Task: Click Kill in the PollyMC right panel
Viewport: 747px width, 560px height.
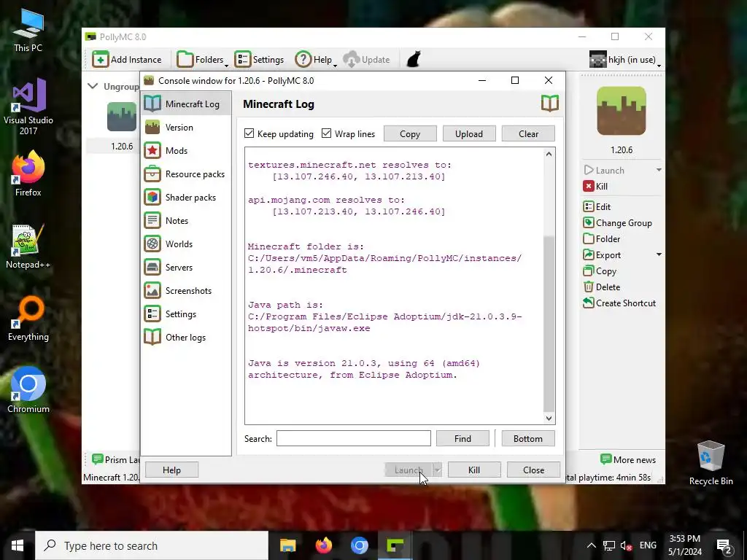Action: coord(595,186)
